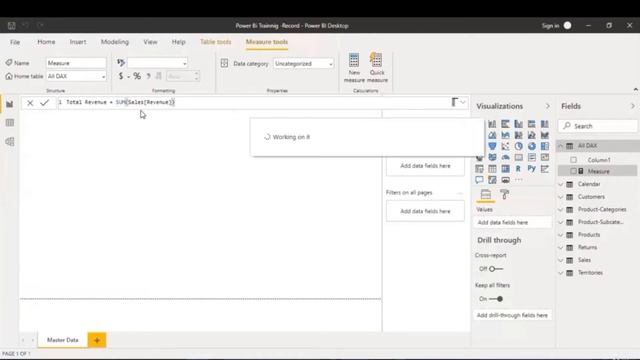Collapse the All DAX table
The height and width of the screenshot is (360, 640).
click(560, 146)
